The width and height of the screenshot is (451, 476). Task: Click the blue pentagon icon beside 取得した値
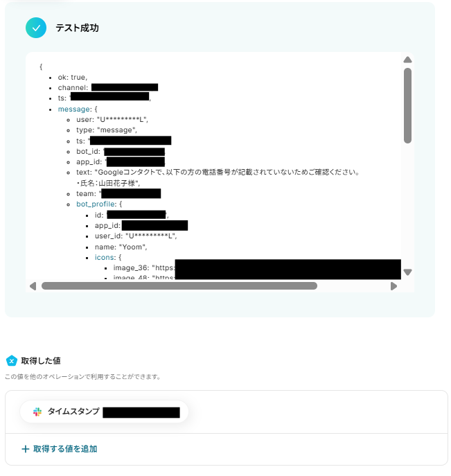tap(12, 361)
